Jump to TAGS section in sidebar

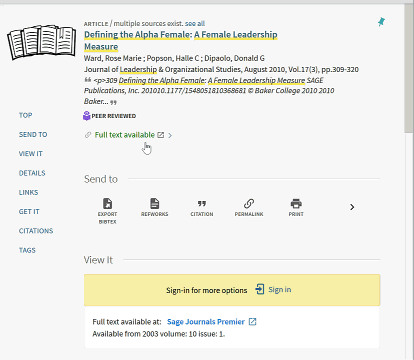point(27,250)
